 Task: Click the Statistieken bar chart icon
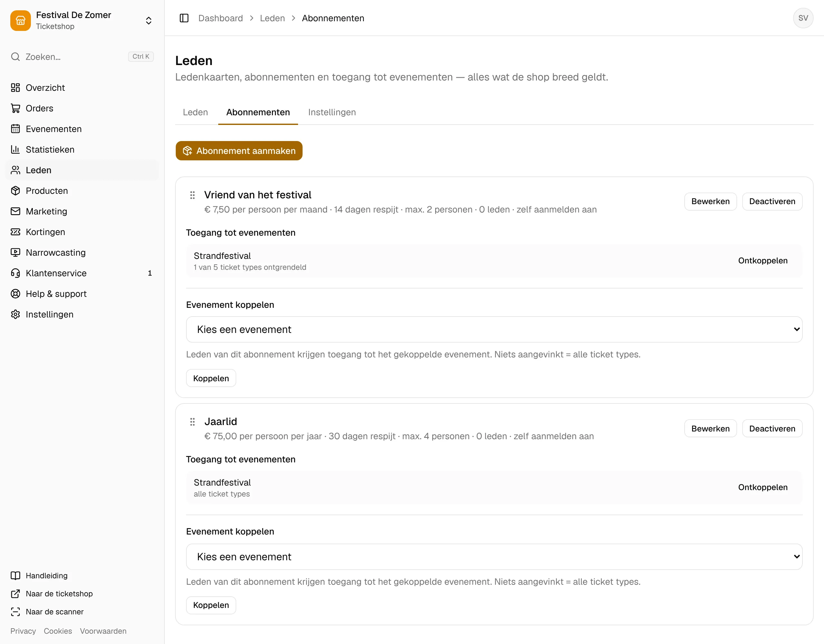15,149
